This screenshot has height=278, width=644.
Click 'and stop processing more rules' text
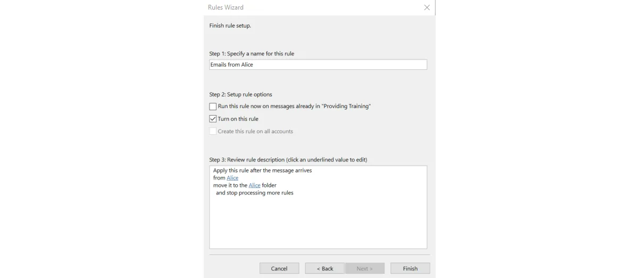[255, 193]
